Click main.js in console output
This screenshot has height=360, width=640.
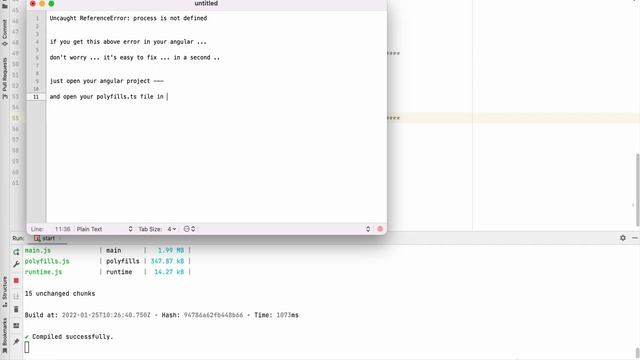point(38,250)
